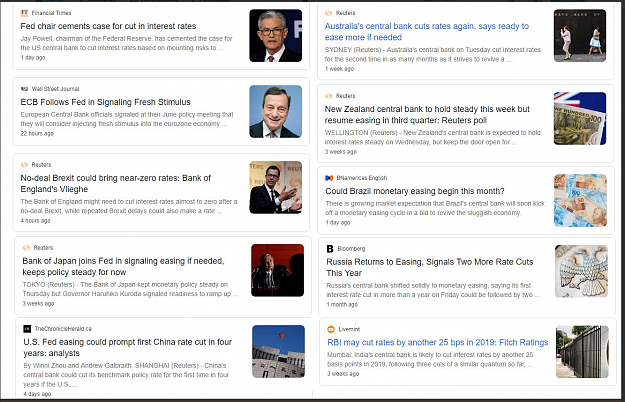Open 'Fed chair cements case for cut' headline

click(x=108, y=26)
